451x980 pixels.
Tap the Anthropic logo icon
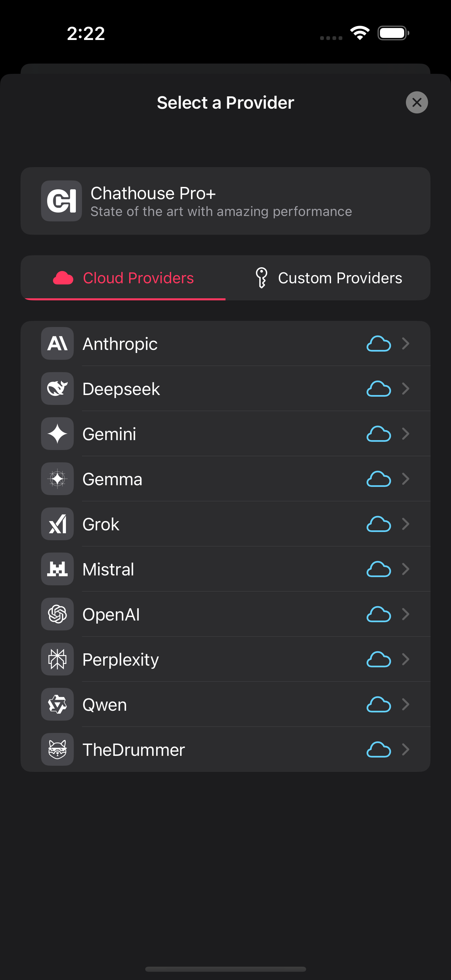(x=57, y=343)
